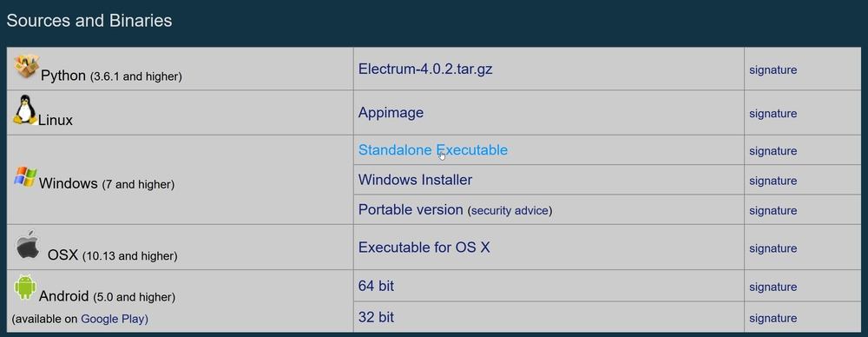Get the Android 32 bit build

pyautogui.click(x=376, y=318)
